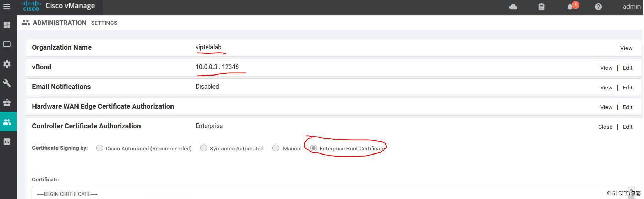Select Symantec Automated radio button
This screenshot has width=644, height=199.
(x=204, y=148)
